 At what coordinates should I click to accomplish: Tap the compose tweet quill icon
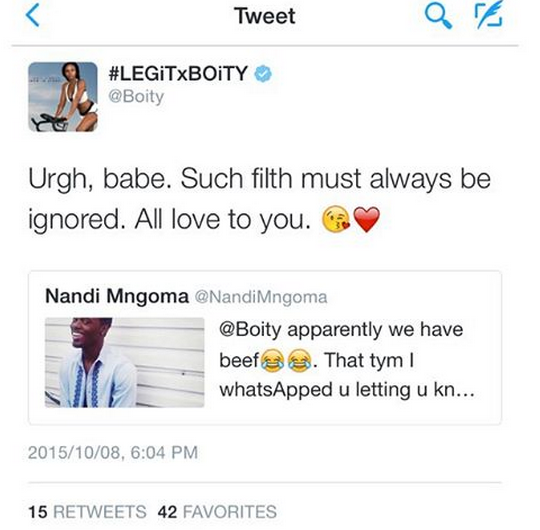(489, 14)
